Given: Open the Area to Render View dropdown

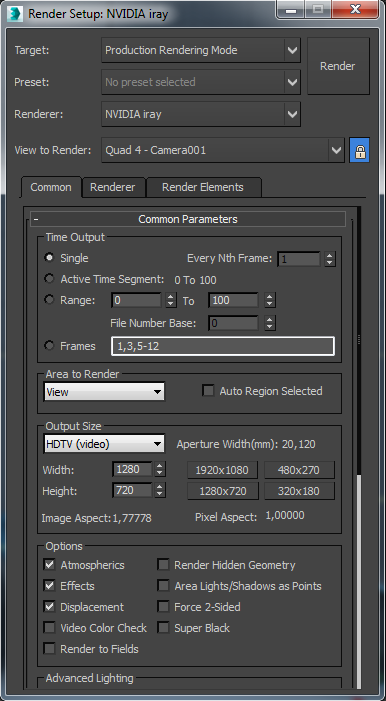Looking at the screenshot, I should pos(104,392).
